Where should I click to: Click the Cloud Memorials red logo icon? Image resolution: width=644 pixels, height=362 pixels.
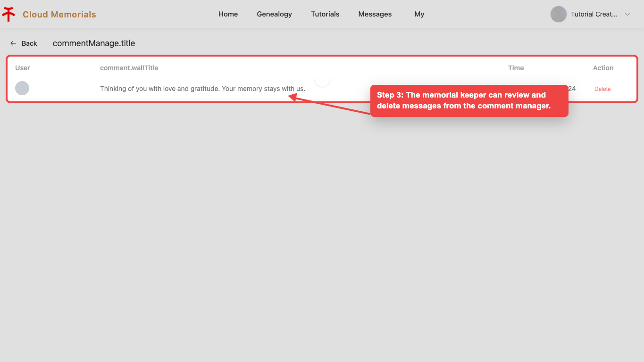(x=8, y=14)
